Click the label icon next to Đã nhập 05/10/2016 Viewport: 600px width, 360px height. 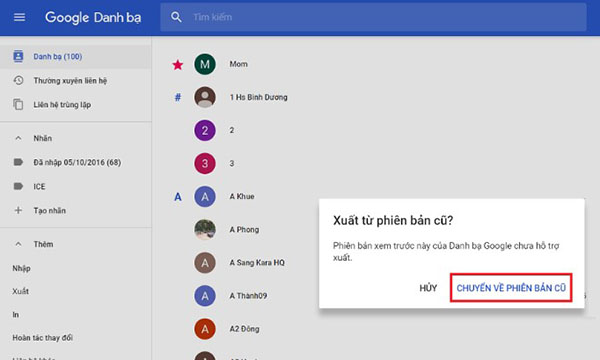click(18, 162)
